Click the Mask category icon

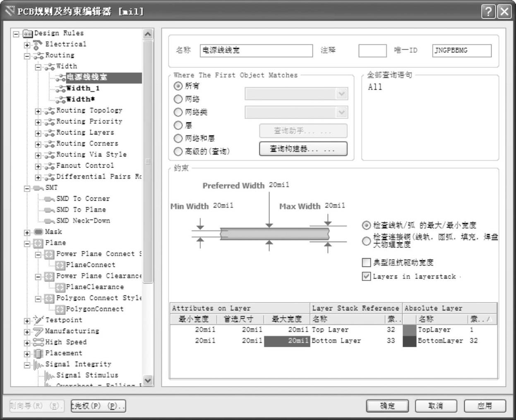(x=38, y=232)
